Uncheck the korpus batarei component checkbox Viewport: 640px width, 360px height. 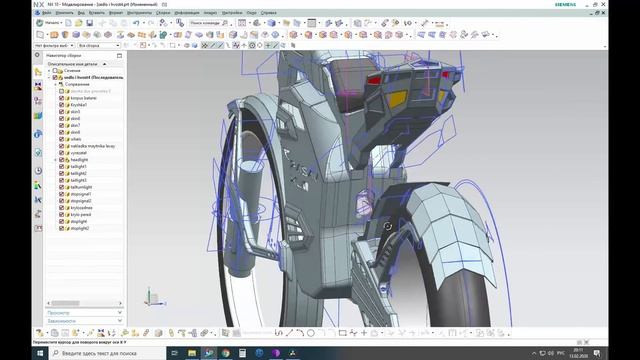point(62,98)
